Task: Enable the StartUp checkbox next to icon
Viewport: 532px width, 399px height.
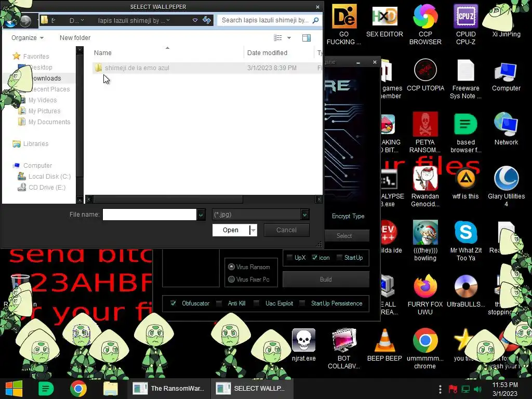Action: (x=339, y=258)
